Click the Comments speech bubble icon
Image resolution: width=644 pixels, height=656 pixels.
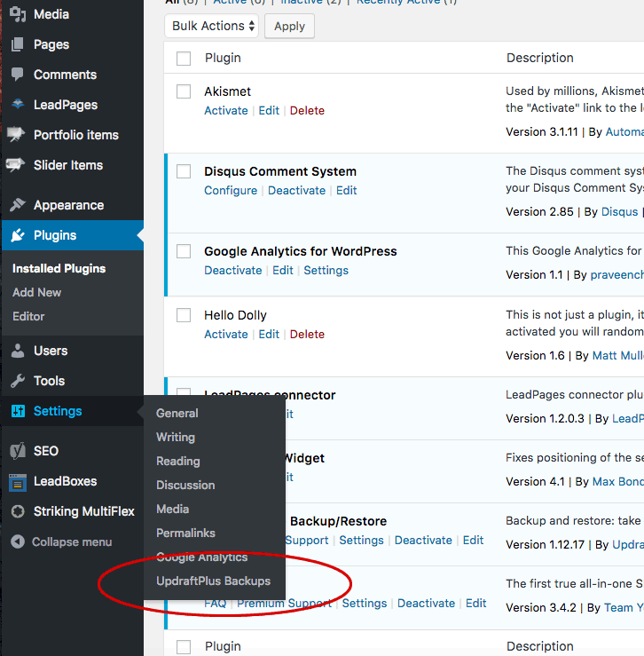[18, 75]
